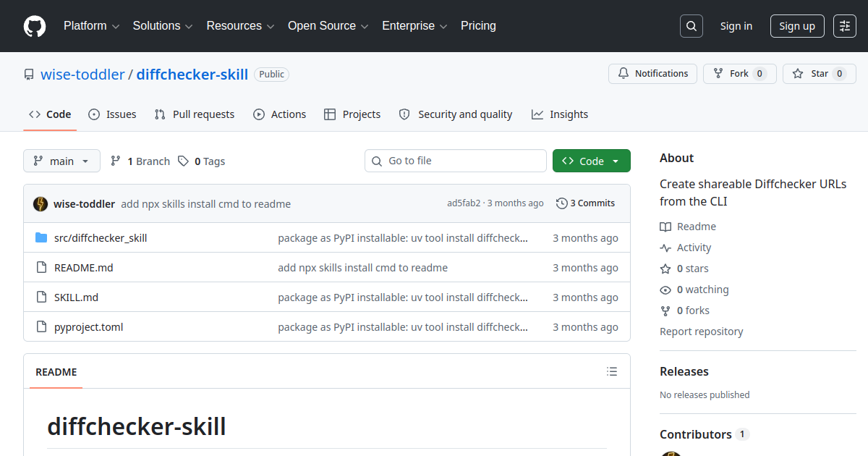Image resolution: width=868 pixels, height=456 pixels.
Task: Click the Fork count badge 0
Action: click(759, 74)
